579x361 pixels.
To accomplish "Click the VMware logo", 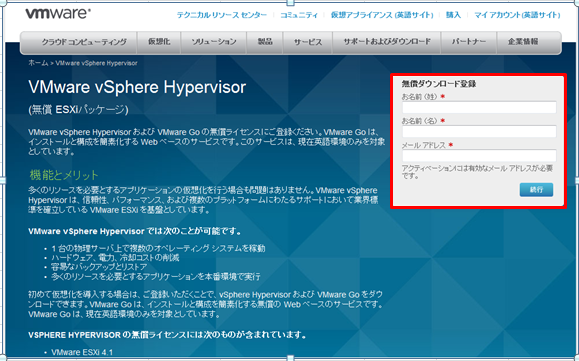I will [x=58, y=13].
